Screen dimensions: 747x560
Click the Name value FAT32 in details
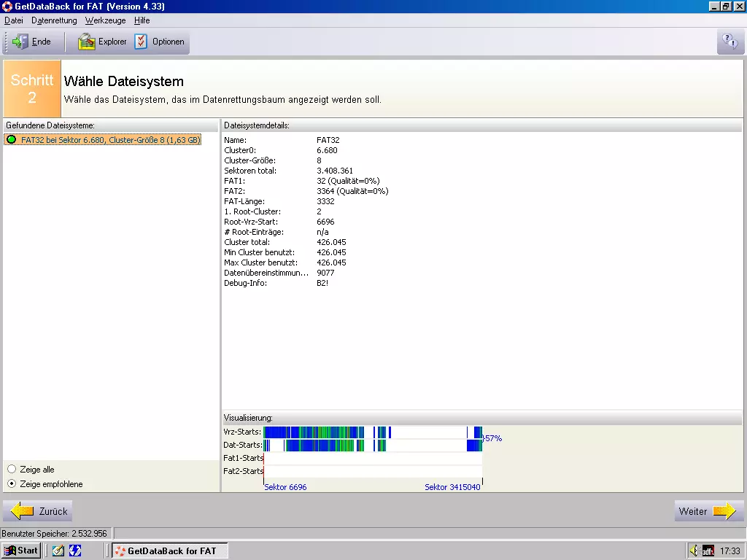coord(328,140)
